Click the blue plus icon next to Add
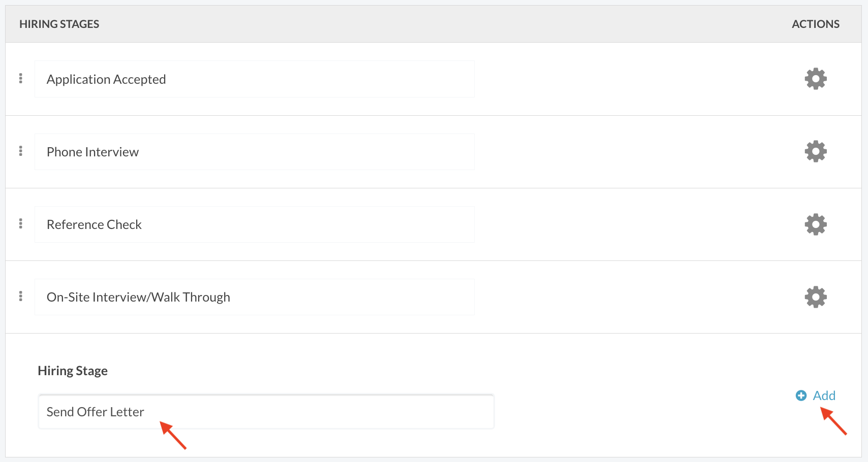Viewport: 868px width, 462px height. 801,395
